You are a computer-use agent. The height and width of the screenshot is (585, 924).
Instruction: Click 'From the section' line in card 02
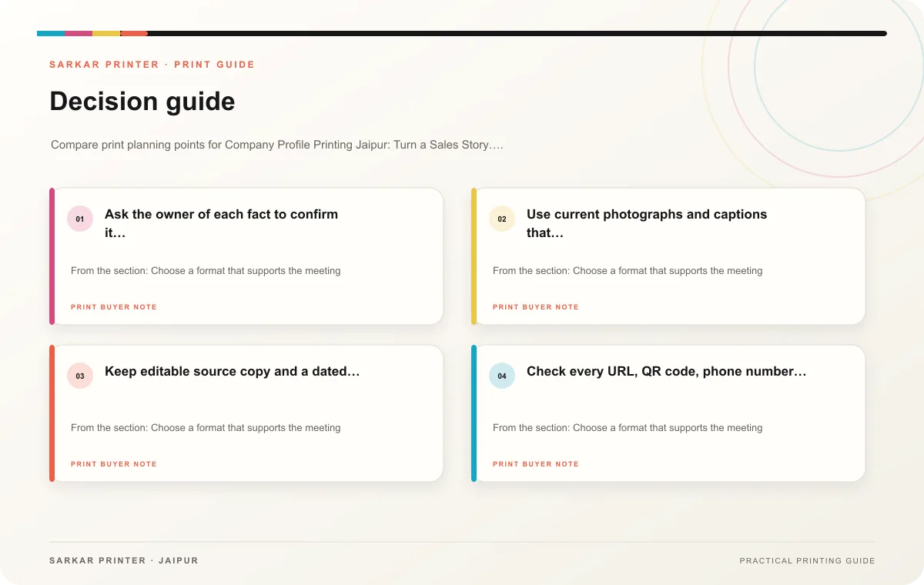pos(628,271)
